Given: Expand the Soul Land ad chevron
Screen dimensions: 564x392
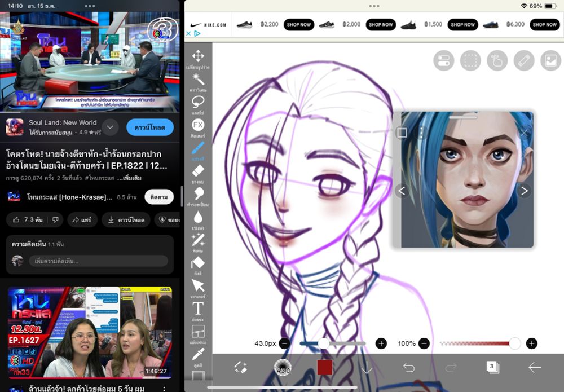Looking at the screenshot, I should [110, 127].
